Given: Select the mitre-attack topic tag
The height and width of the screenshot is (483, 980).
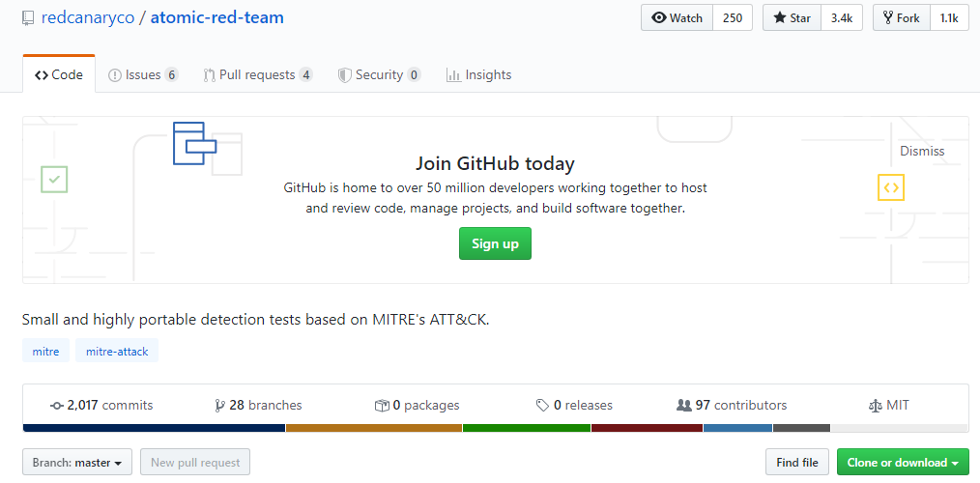Looking at the screenshot, I should [x=117, y=352].
